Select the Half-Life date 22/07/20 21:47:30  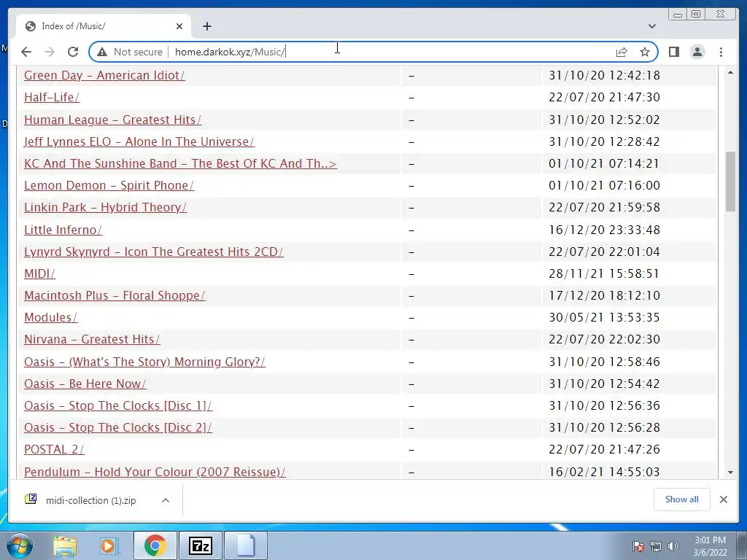(x=604, y=97)
